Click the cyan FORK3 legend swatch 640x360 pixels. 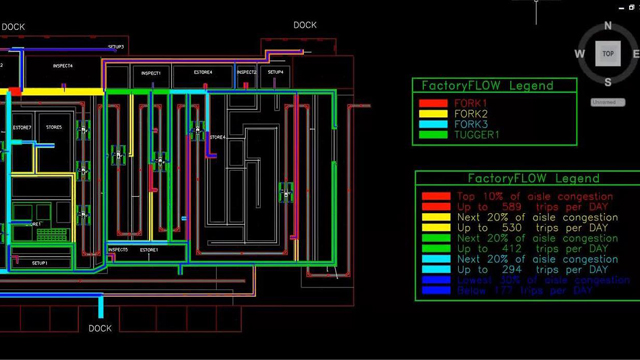pyautogui.click(x=433, y=124)
